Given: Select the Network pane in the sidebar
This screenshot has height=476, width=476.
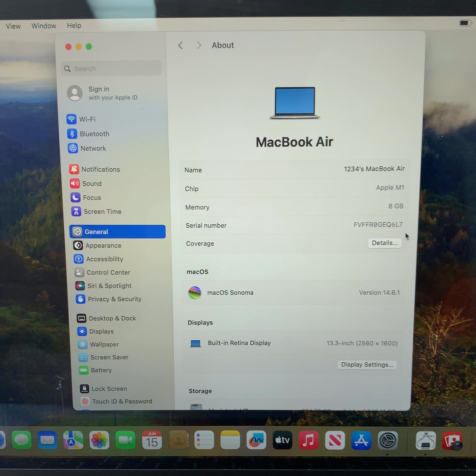Looking at the screenshot, I should [87, 148].
